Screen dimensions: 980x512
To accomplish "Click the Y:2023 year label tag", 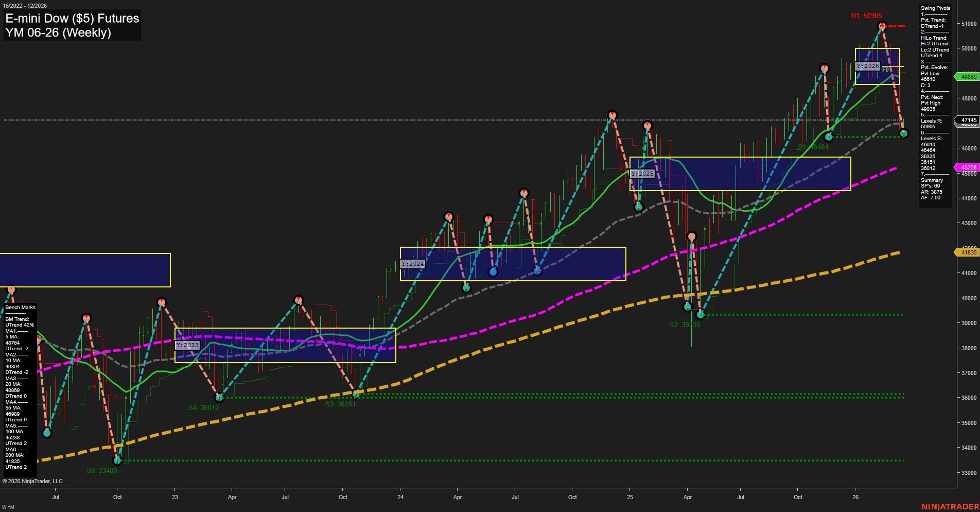I will click(188, 346).
